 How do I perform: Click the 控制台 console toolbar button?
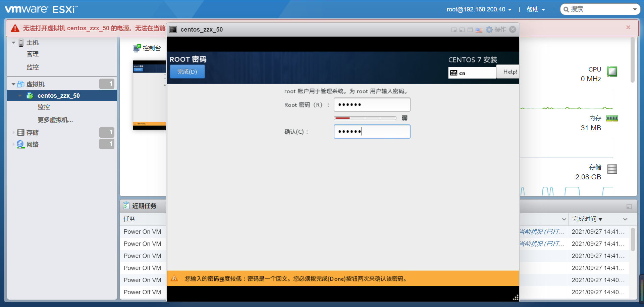click(x=147, y=48)
